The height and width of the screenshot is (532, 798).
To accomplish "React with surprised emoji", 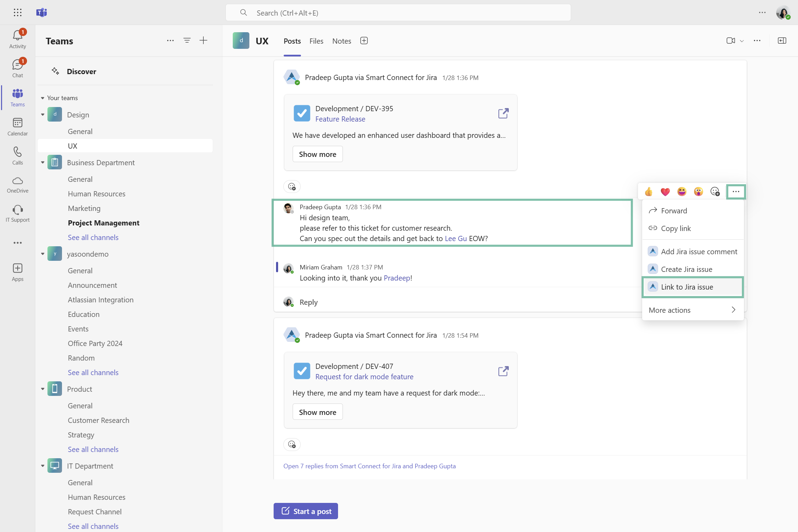I will coord(699,192).
